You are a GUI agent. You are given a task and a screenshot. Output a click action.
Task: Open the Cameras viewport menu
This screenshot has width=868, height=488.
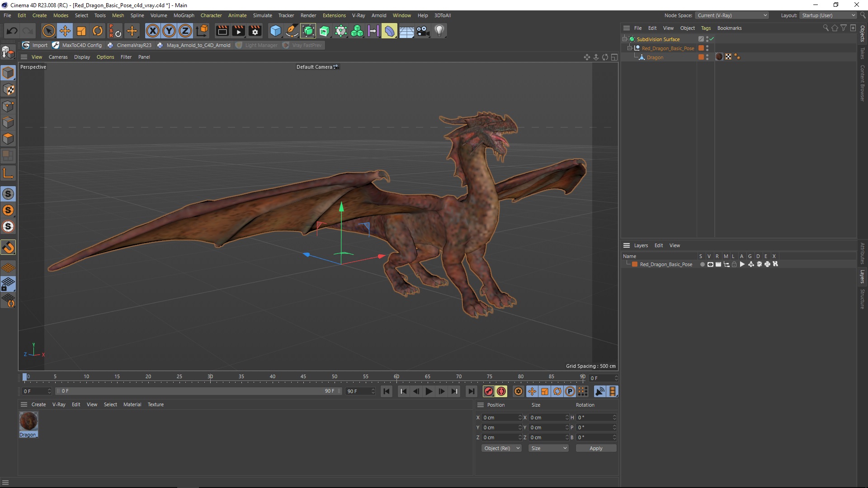[58, 57]
